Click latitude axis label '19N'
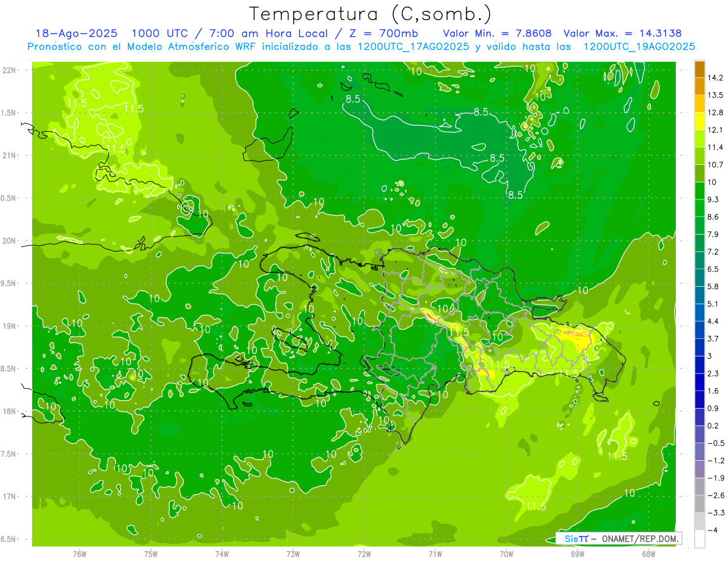The image size is (728, 562). [8, 326]
